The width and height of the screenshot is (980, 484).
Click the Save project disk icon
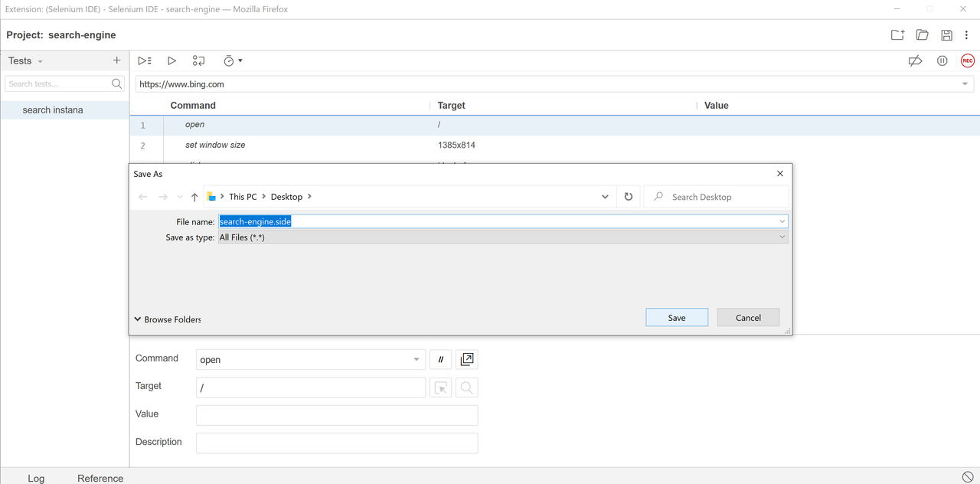pyautogui.click(x=947, y=34)
